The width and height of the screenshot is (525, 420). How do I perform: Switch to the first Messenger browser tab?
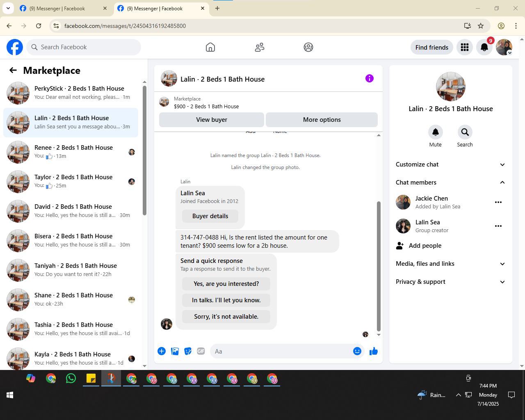(63, 9)
